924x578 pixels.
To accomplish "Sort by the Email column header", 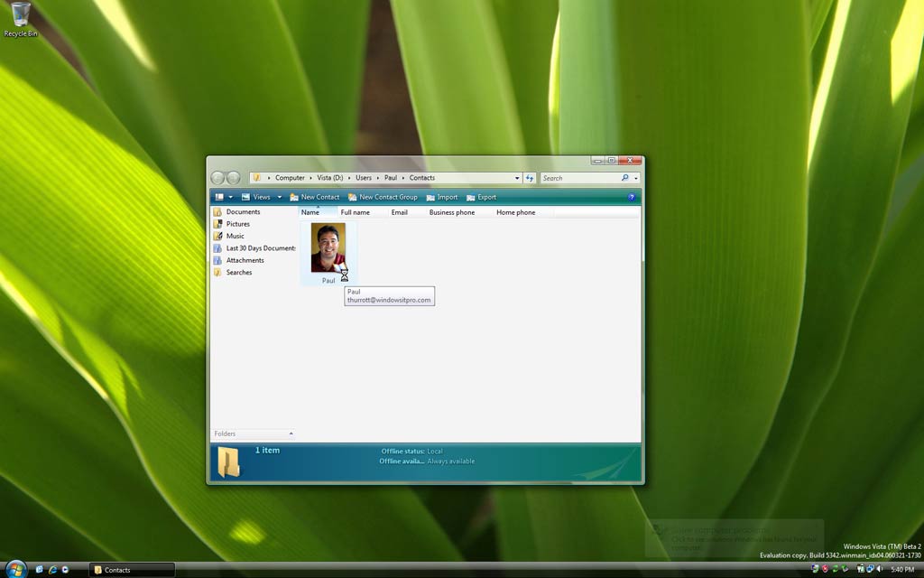I will click(x=399, y=212).
